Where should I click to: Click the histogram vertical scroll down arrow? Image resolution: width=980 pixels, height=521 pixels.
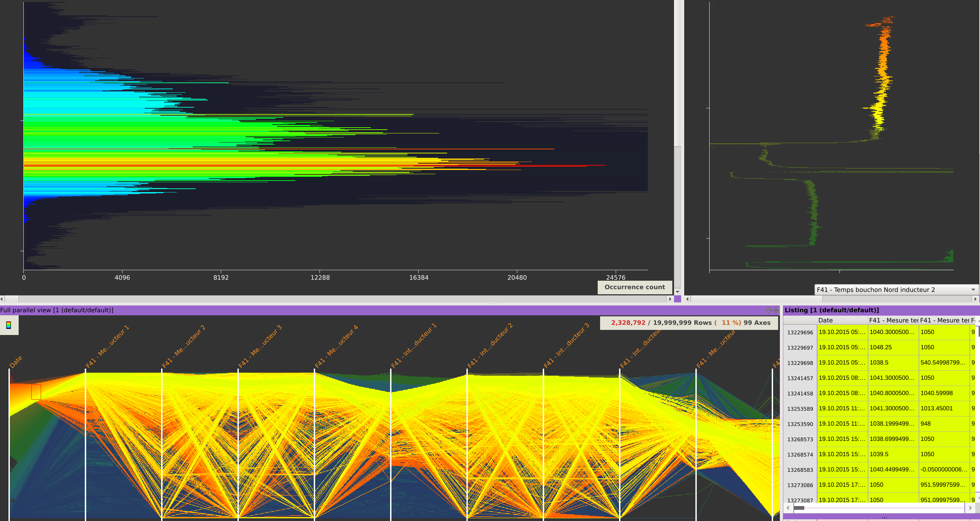(677, 292)
